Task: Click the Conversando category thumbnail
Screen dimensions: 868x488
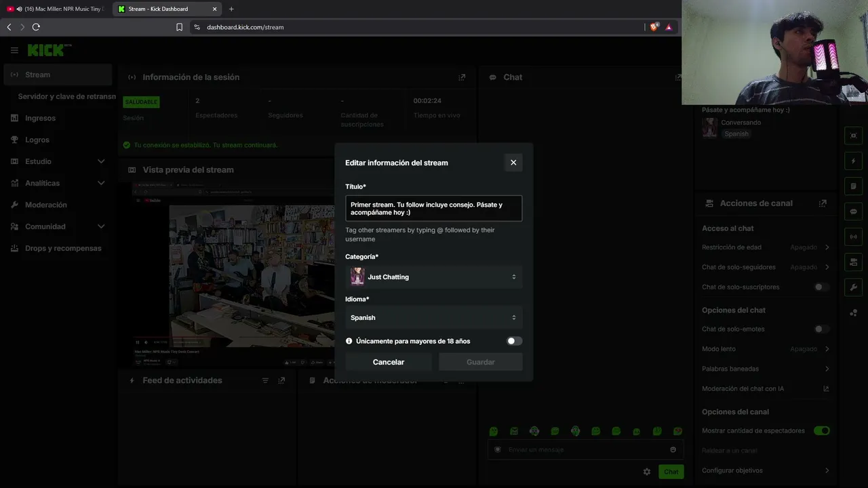Action: coord(709,128)
